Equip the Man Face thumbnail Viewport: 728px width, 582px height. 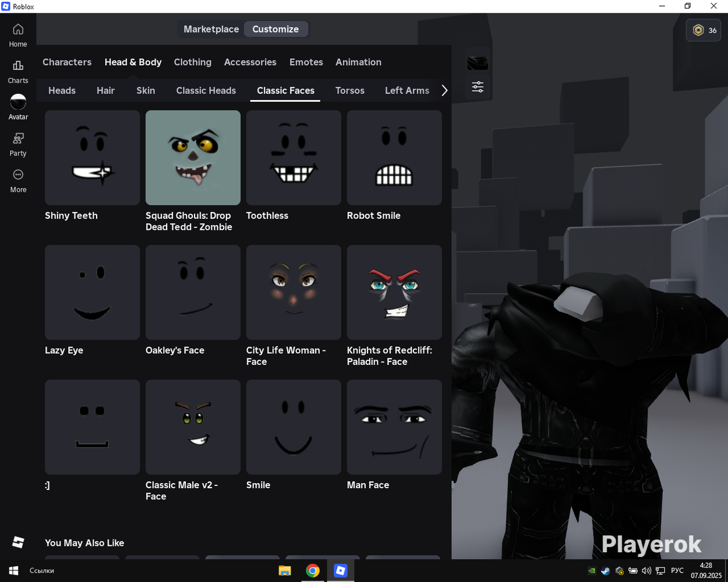click(x=394, y=427)
